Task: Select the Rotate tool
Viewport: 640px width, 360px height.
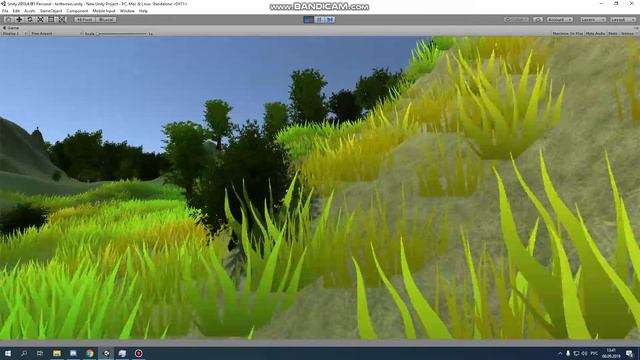Action: (x=30, y=20)
